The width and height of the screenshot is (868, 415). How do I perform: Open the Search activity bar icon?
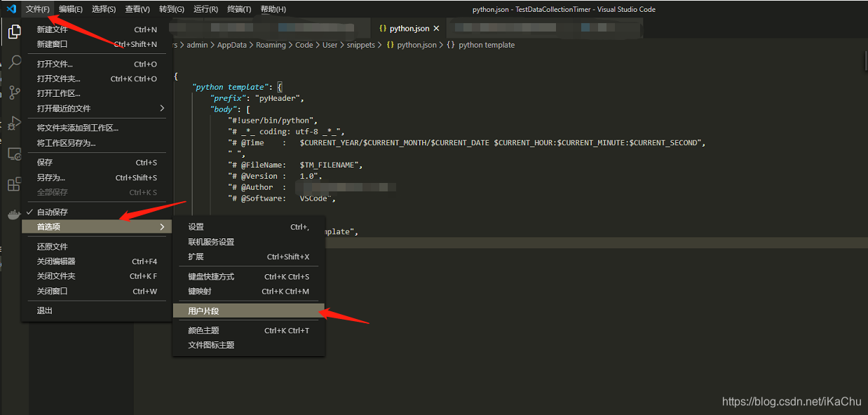(14, 62)
